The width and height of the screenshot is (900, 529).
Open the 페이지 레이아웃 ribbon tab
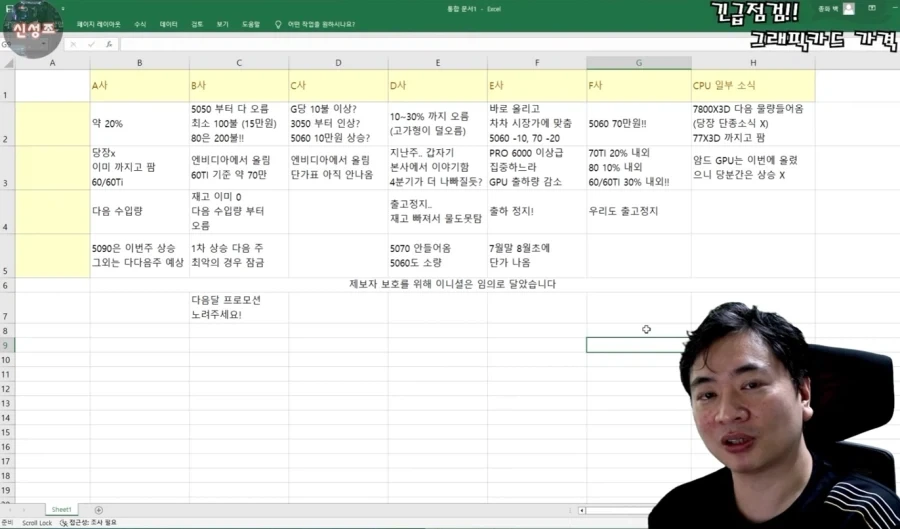coord(99,24)
